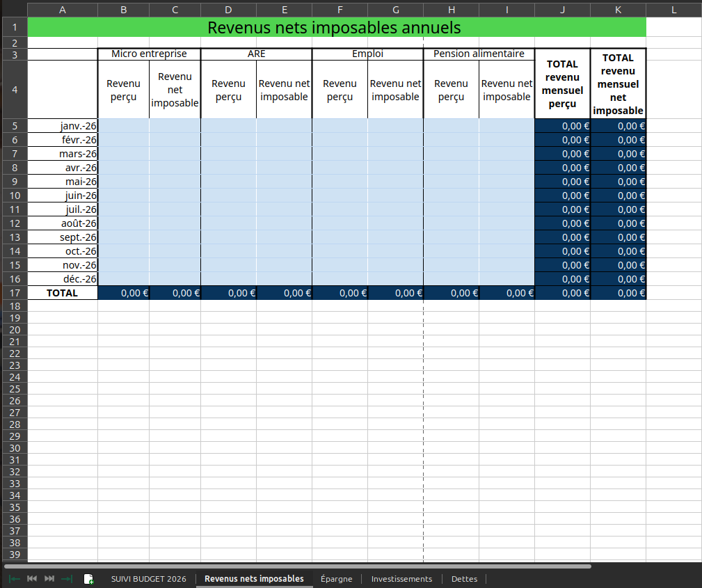Select column A header

(x=63, y=10)
